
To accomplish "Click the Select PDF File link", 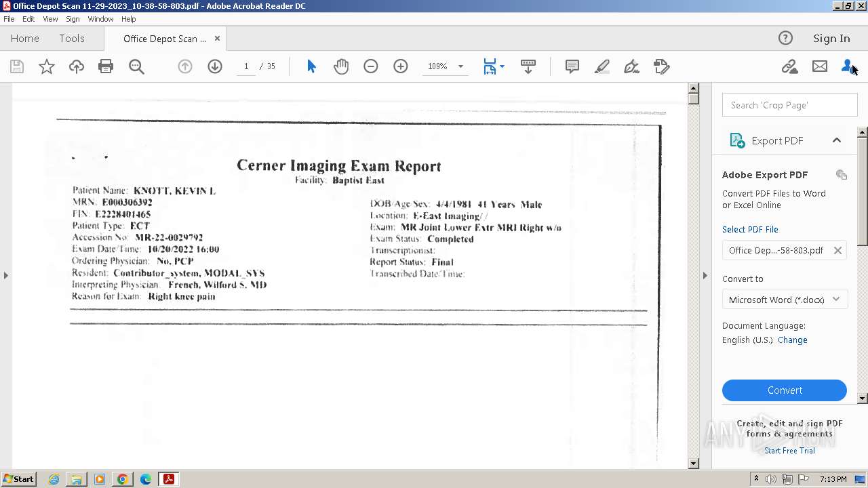I will click(750, 230).
